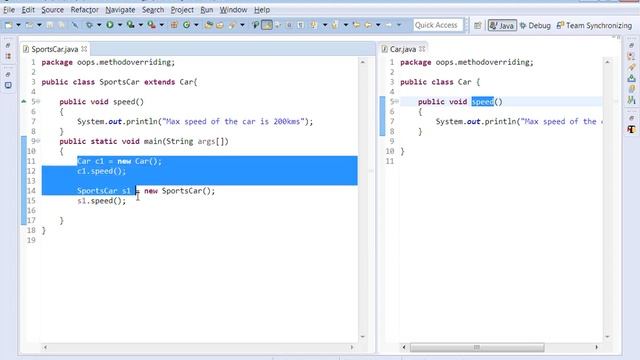Click the top icon in right sidebar
Image resolution: width=640 pixels, height=360 pixels.
point(631,45)
